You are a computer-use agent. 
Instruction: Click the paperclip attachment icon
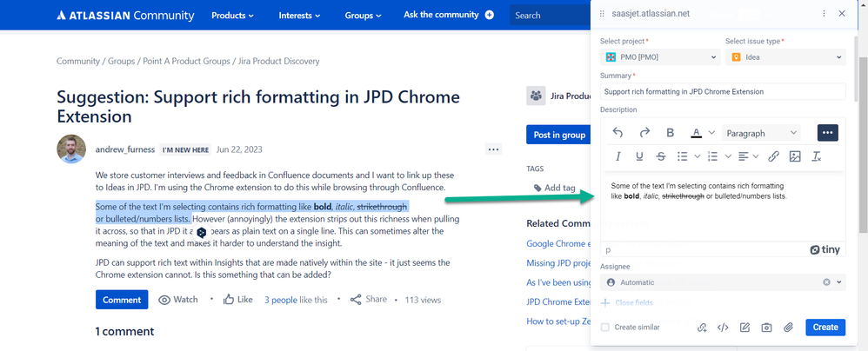[x=788, y=328]
